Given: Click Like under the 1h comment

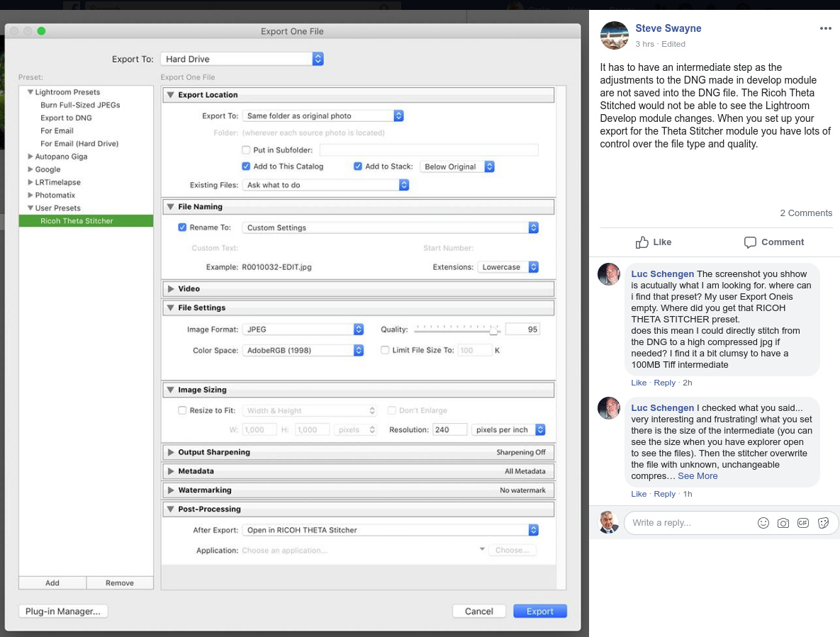Looking at the screenshot, I should 639,494.
